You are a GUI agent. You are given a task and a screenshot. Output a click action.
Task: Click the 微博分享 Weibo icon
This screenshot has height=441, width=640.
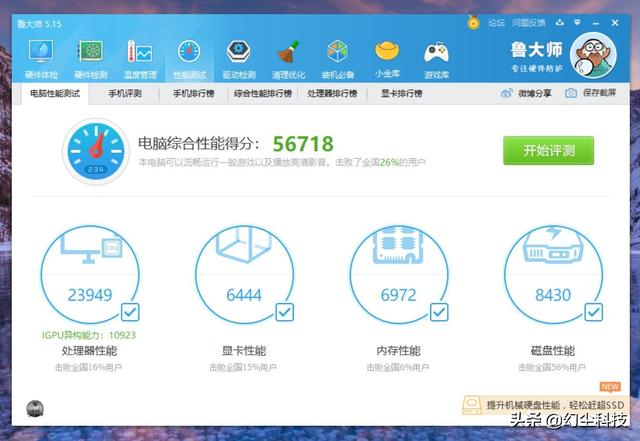pyautogui.click(x=507, y=94)
